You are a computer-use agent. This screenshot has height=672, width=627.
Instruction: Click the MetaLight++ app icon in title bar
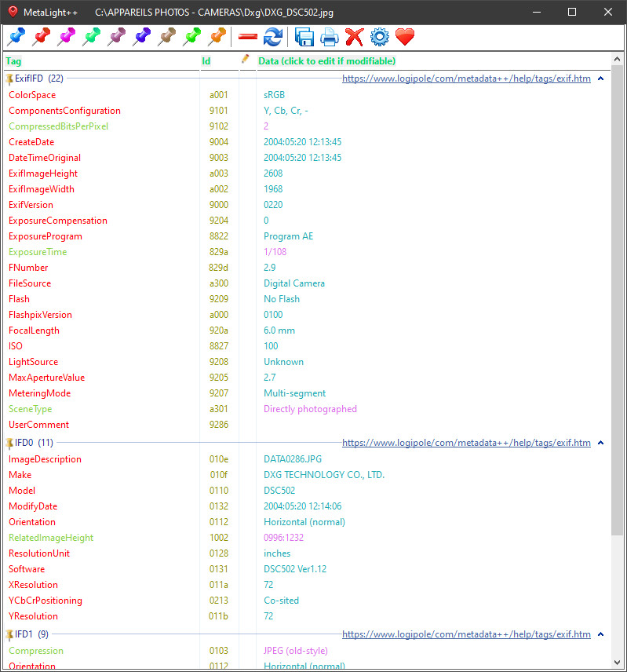click(x=13, y=12)
